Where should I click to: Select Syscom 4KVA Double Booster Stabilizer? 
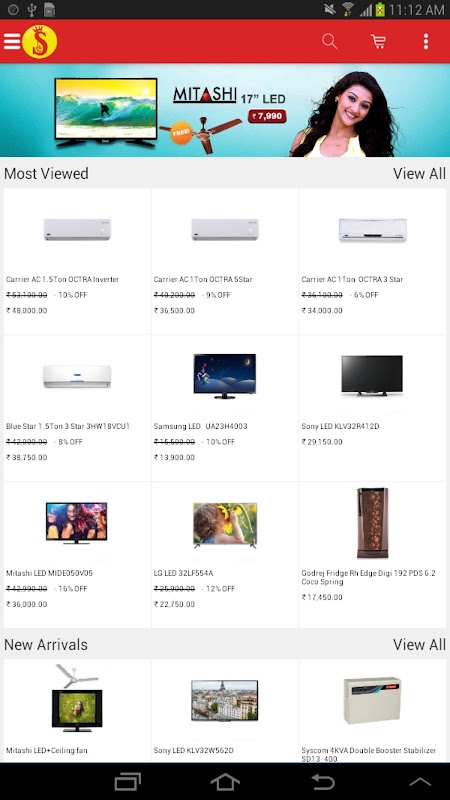[372, 711]
